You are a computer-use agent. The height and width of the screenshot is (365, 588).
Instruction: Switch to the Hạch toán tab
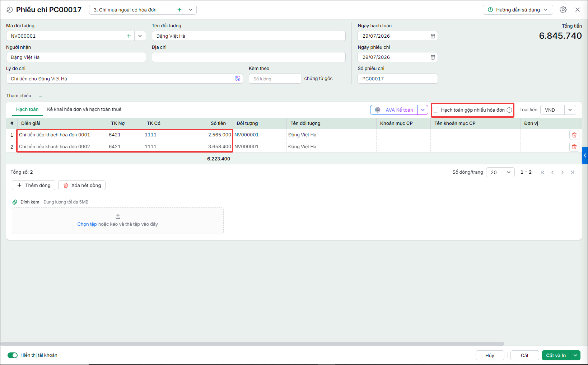[27, 109]
